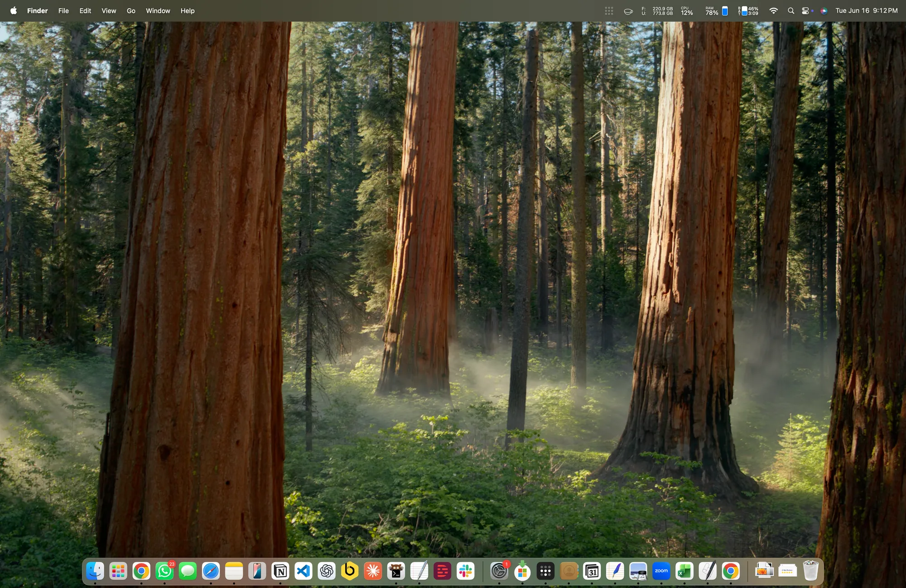Image resolution: width=906 pixels, height=588 pixels.
Task: Open TextEdit from the dock
Action: click(419, 571)
